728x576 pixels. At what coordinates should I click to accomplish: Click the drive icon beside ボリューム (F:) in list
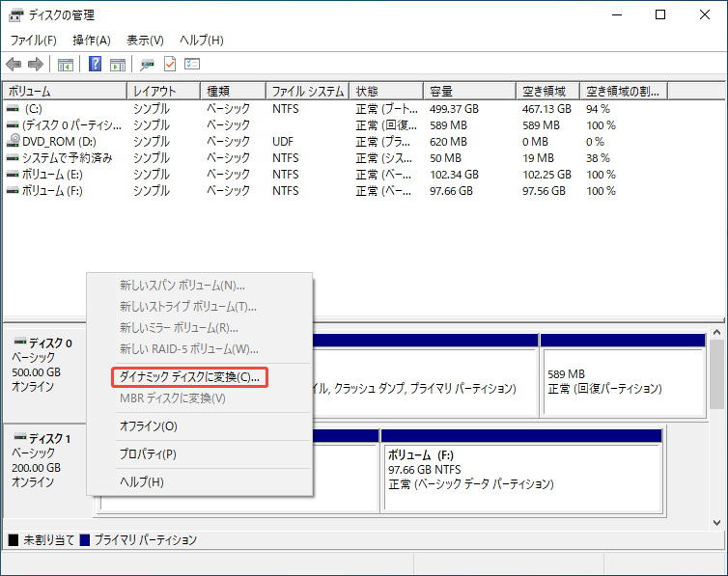(13, 191)
